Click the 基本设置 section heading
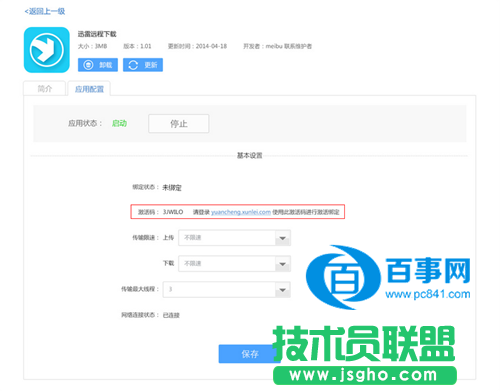The image size is (500, 391). 249,156
